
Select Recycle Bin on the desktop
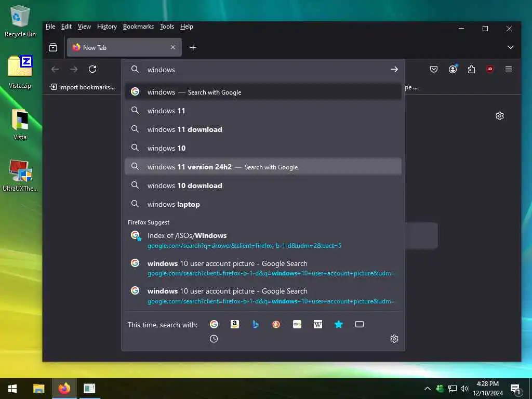pos(20,21)
